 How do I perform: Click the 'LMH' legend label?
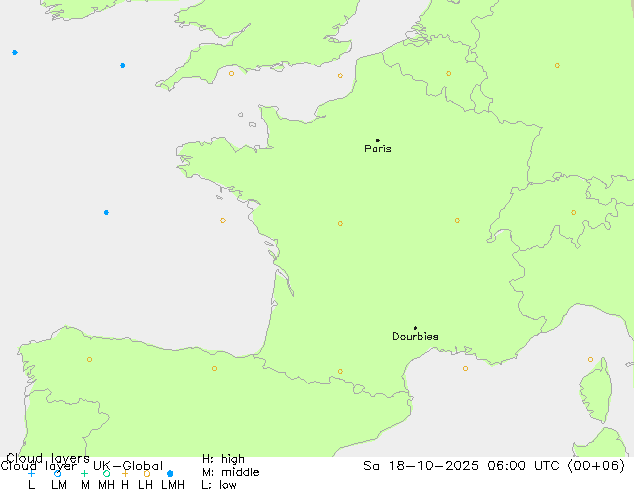coord(173,485)
